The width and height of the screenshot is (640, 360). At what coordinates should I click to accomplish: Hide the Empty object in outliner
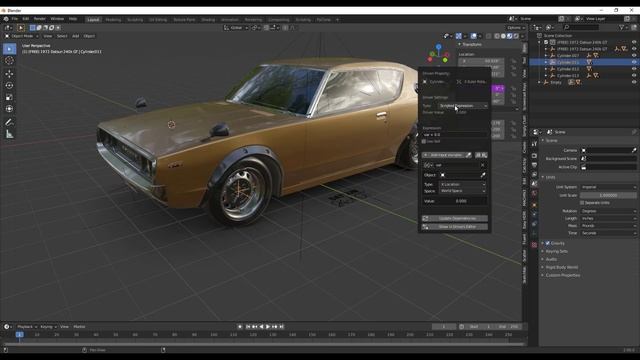click(634, 82)
